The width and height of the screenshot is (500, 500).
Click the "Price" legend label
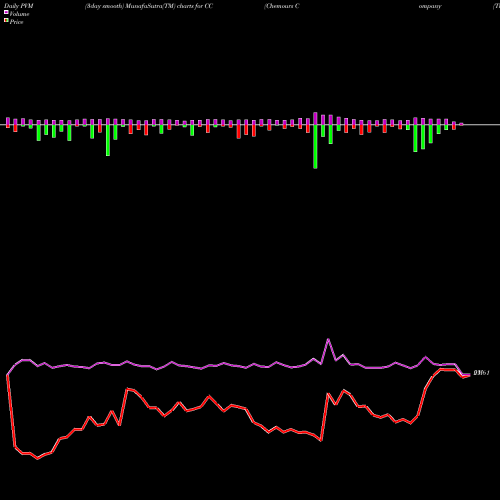(x=16, y=22)
